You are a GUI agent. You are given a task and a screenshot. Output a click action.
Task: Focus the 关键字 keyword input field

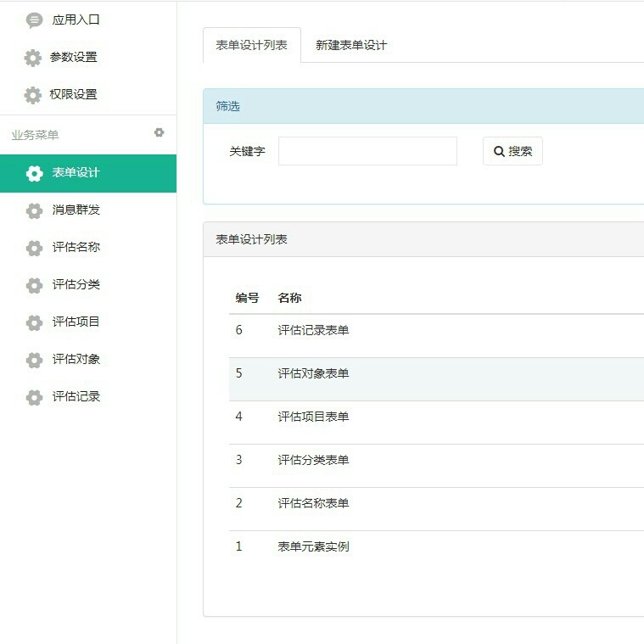pos(367,151)
